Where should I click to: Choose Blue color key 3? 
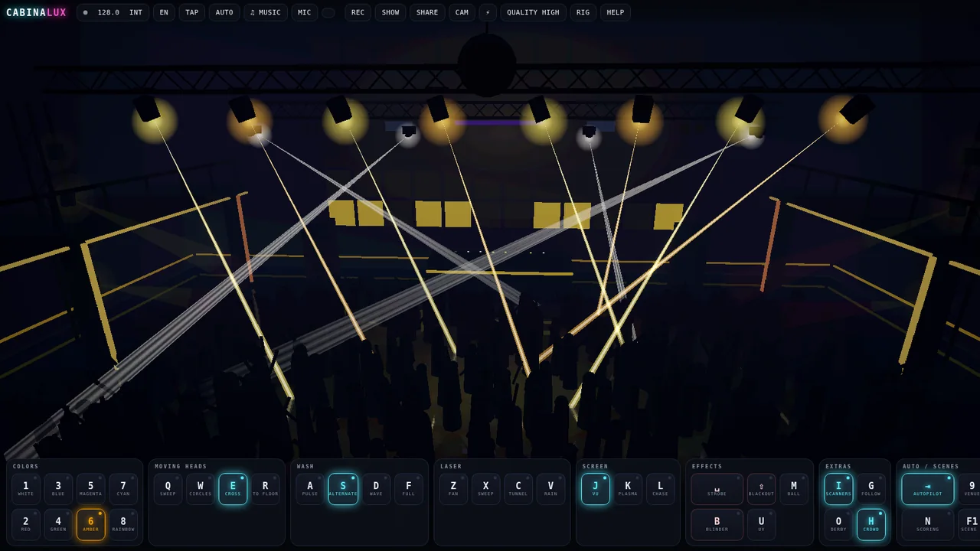[58, 489]
